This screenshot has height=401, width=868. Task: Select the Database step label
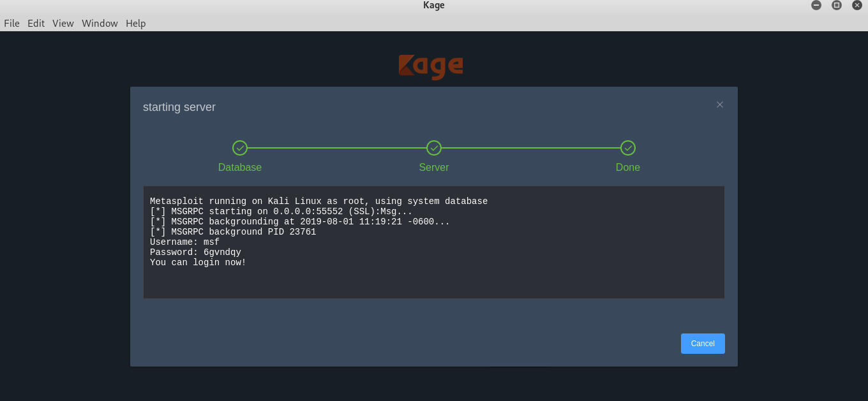[240, 167]
